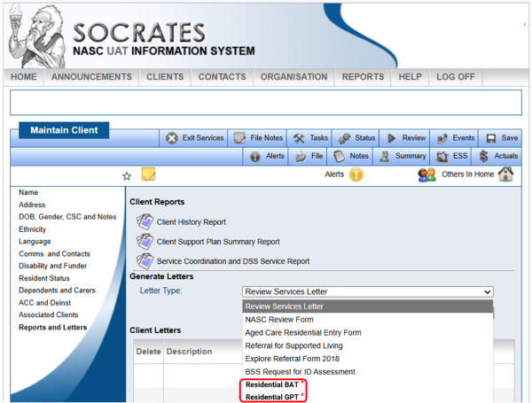Open Language section
Viewport: 532px width, 403px height.
tap(35, 241)
